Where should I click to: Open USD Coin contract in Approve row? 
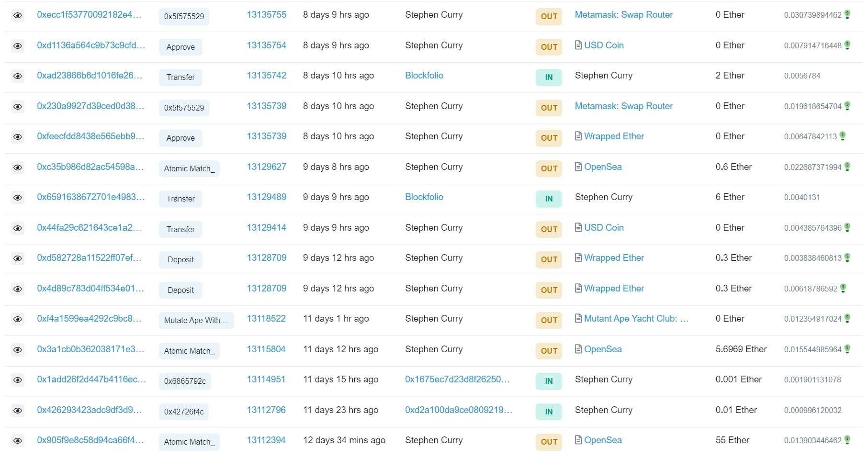pos(604,45)
